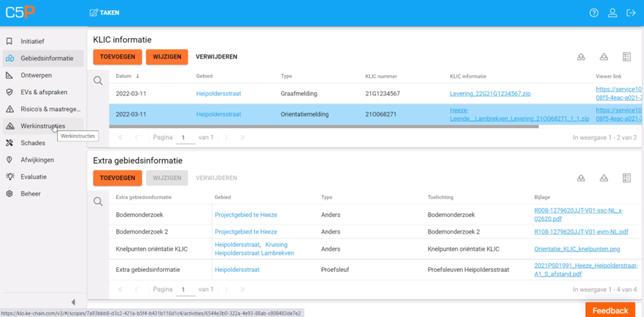Click upload icon in KLIC informatie panel
Screen dimensions: 644x317
click(x=581, y=57)
